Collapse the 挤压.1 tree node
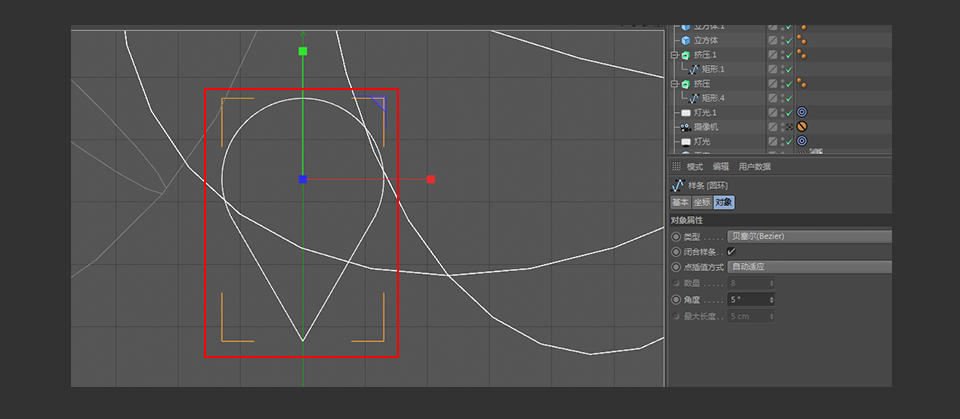 click(675, 55)
